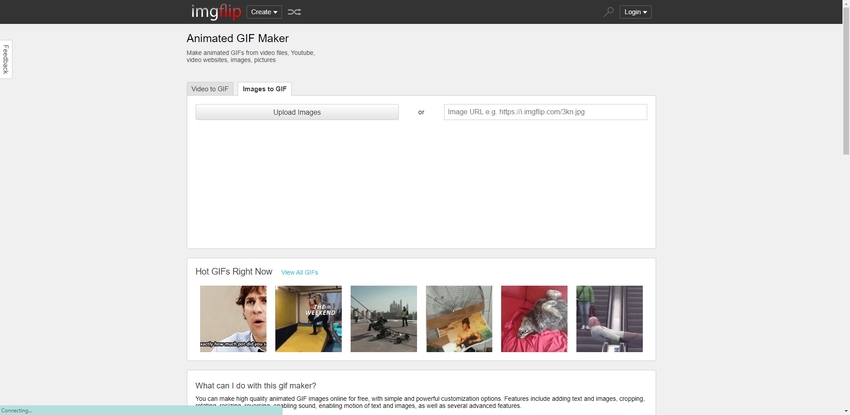Select the Images to GIF tab
The width and height of the screenshot is (850, 415).
tap(265, 89)
